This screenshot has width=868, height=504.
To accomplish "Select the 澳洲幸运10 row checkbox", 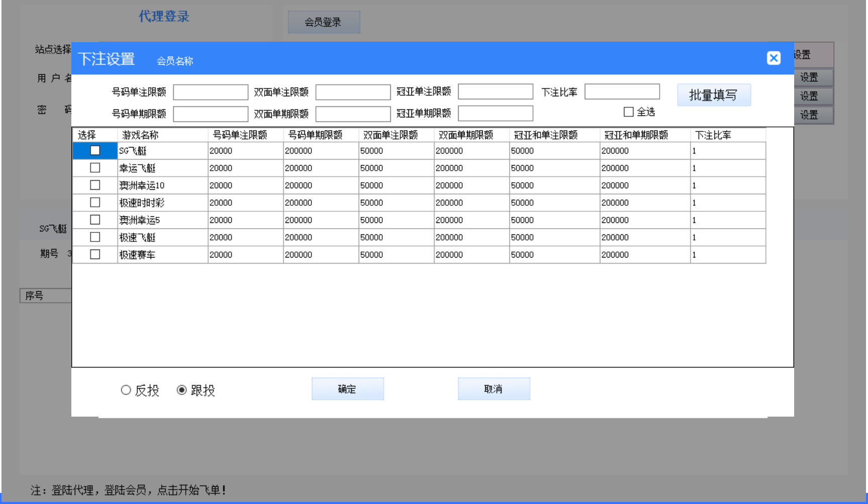I will (x=95, y=185).
